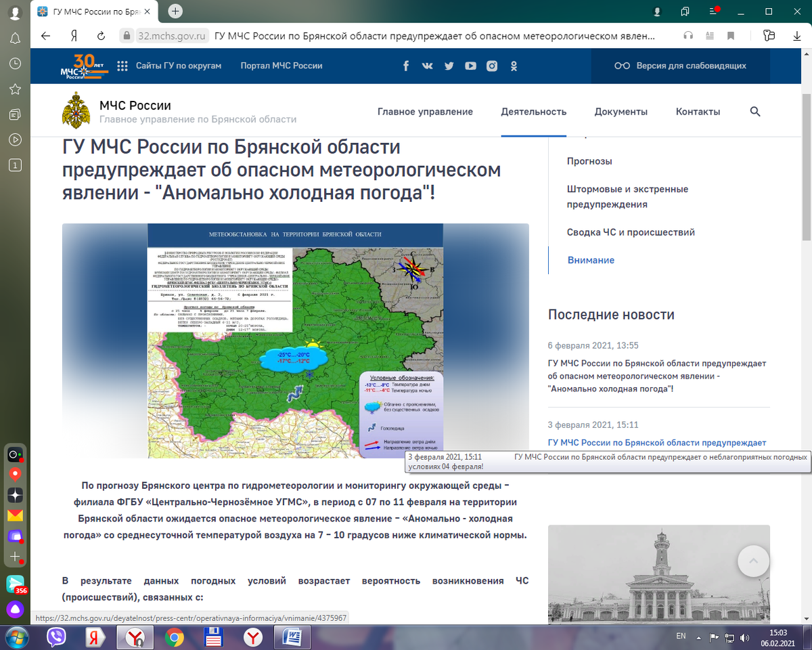This screenshot has width=812, height=650.
Task: Open Google Chrome from the taskbar
Action: tap(175, 637)
